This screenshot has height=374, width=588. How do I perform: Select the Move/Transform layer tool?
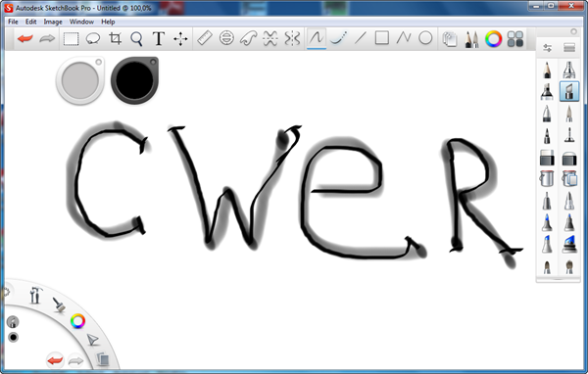pyautogui.click(x=180, y=38)
